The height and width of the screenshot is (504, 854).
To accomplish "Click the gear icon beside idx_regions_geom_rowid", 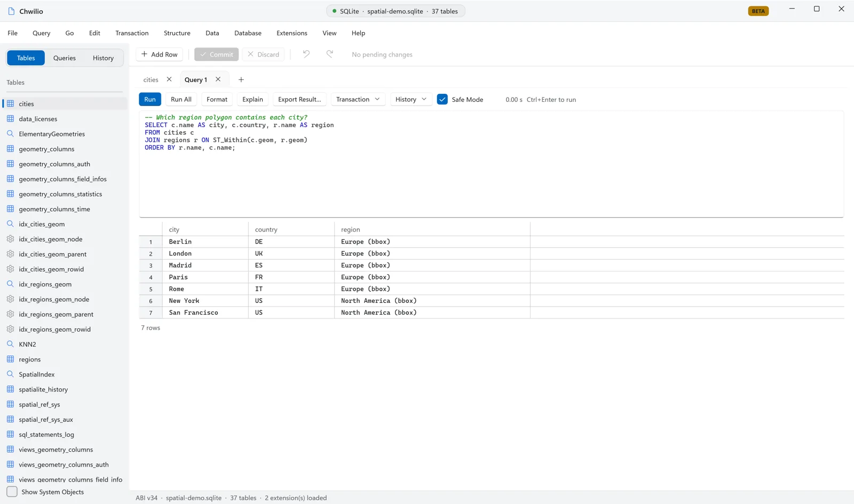I will [x=10, y=329].
